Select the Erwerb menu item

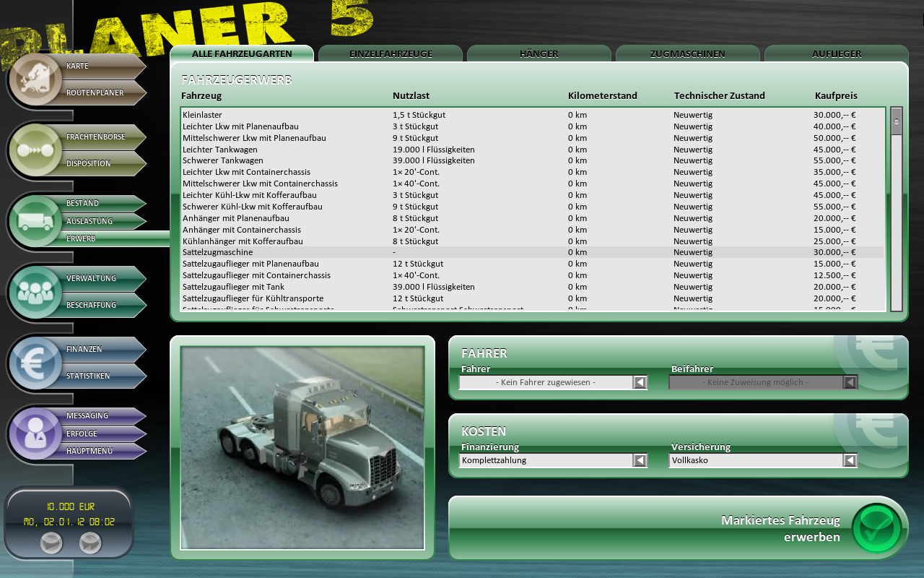pyautogui.click(x=115, y=238)
